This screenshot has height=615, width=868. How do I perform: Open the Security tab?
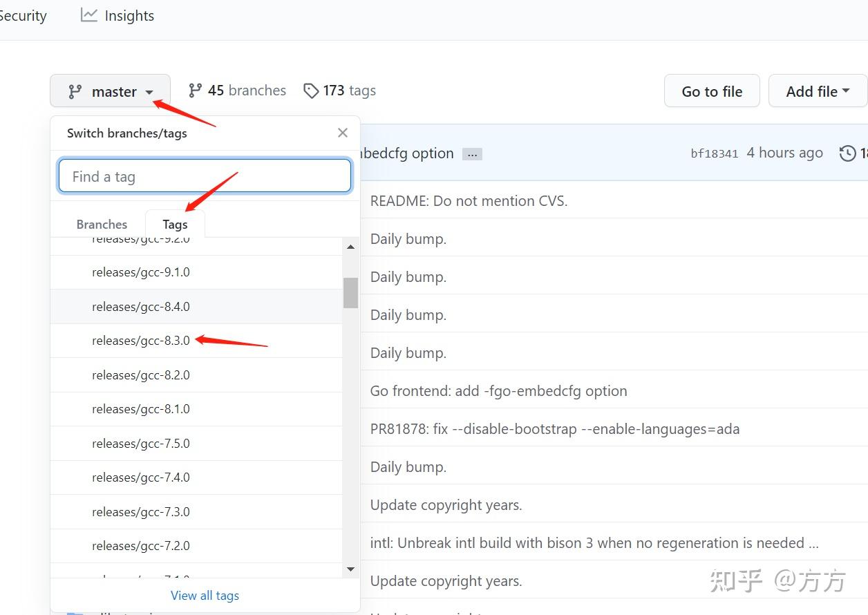23,15
